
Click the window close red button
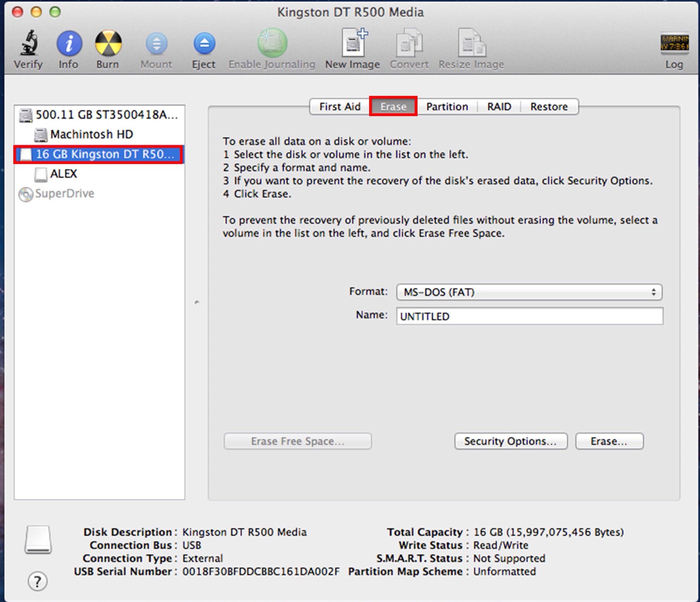click(17, 12)
